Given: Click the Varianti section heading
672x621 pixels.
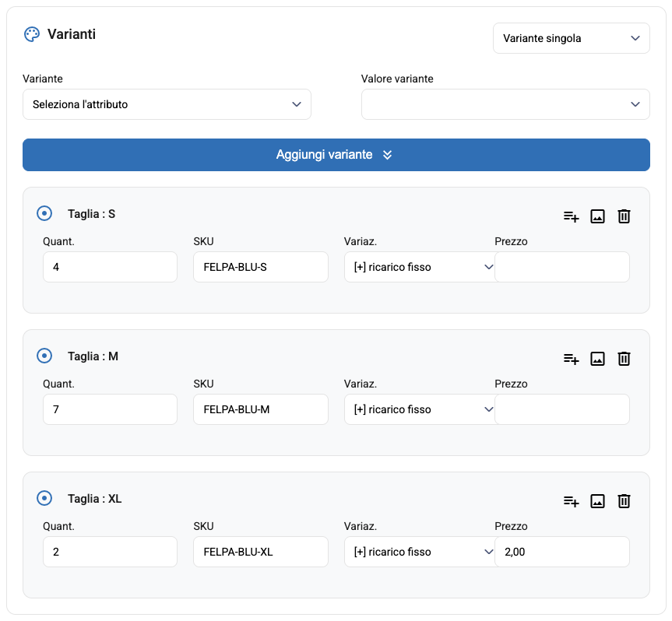Looking at the screenshot, I should click(72, 34).
